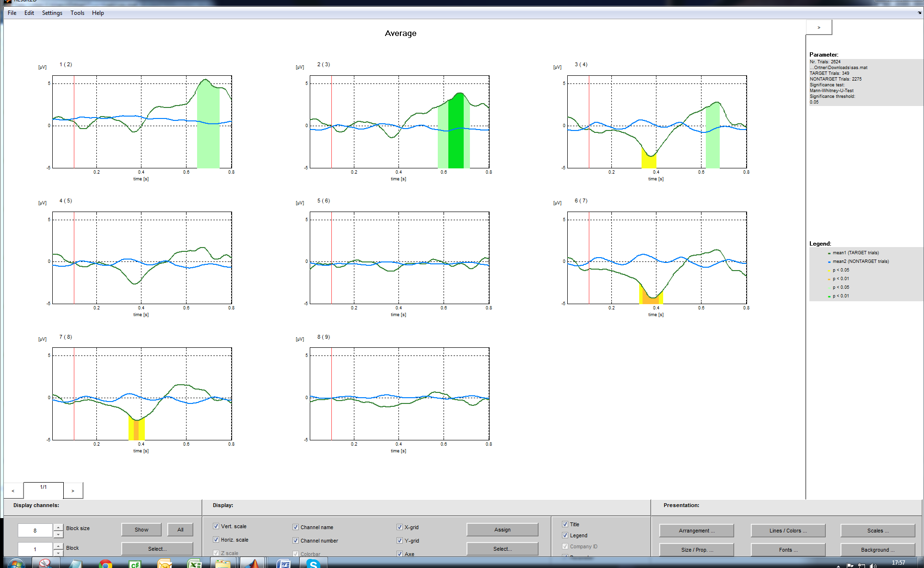This screenshot has height=568, width=924.
Task: Click the Block number input field
Action: coord(35,549)
